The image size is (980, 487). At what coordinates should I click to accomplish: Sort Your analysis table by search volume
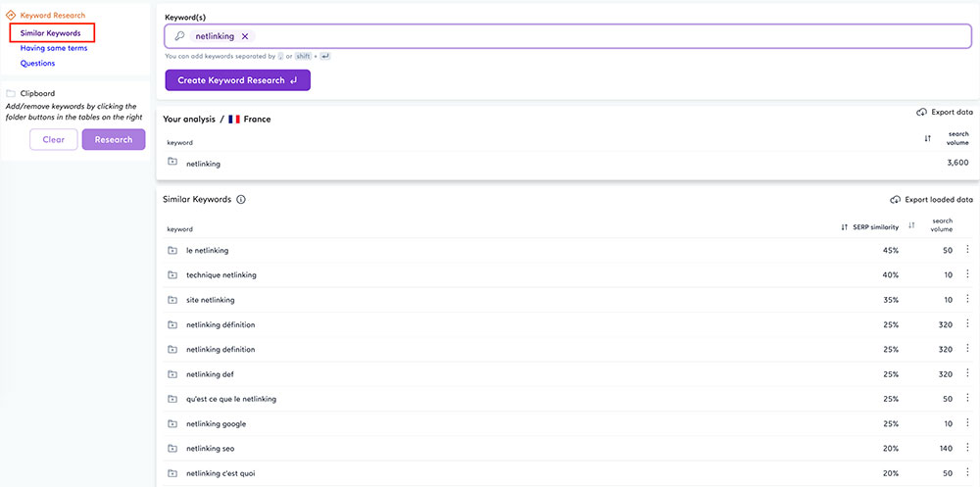928,138
